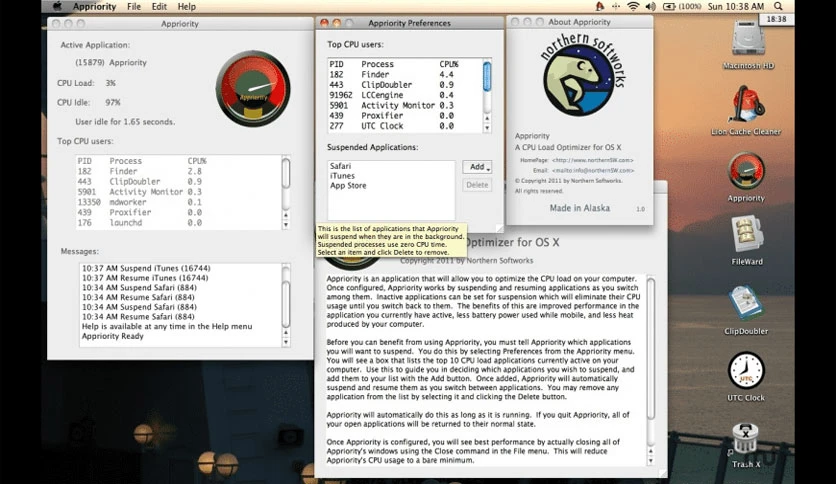Close the Apprpriority Preferences window
Screen dimensions: 836x484
click(324, 23)
